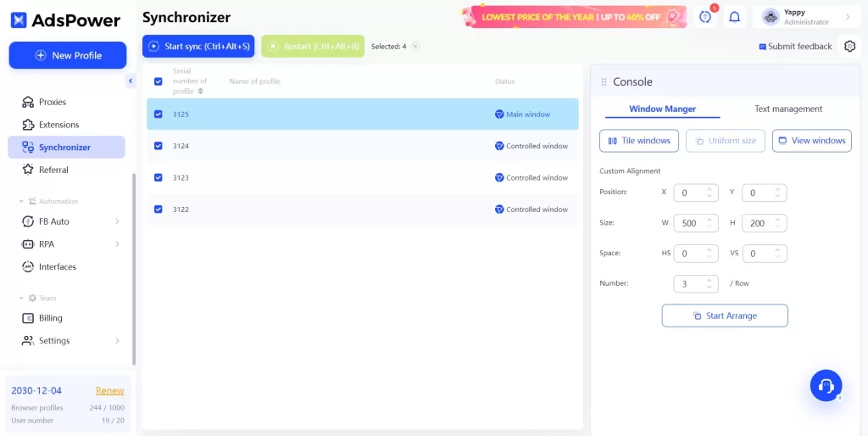Click Start Arrange button

pyautogui.click(x=725, y=316)
